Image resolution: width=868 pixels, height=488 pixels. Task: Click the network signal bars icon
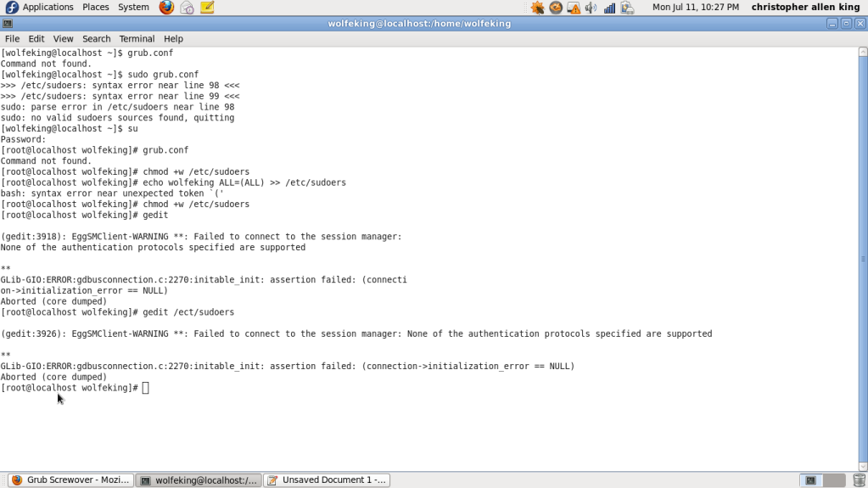point(609,7)
